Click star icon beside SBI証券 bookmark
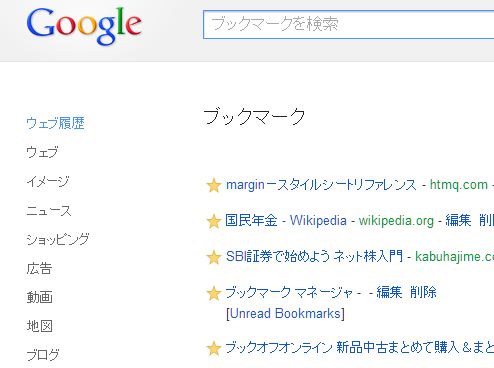 click(214, 257)
